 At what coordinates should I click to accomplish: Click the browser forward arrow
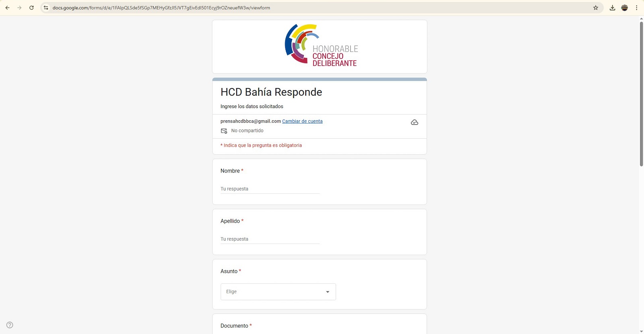click(x=19, y=8)
